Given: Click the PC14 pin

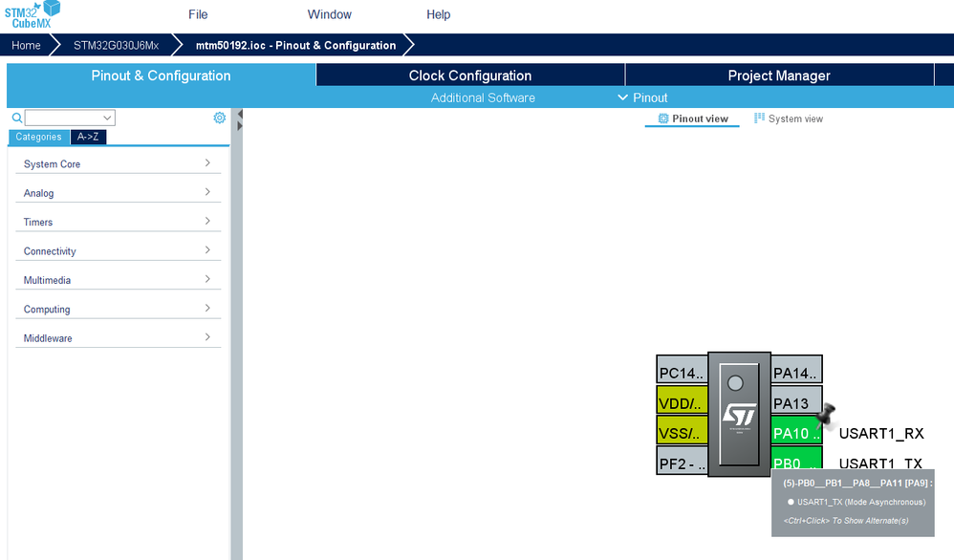Looking at the screenshot, I should (x=682, y=370).
